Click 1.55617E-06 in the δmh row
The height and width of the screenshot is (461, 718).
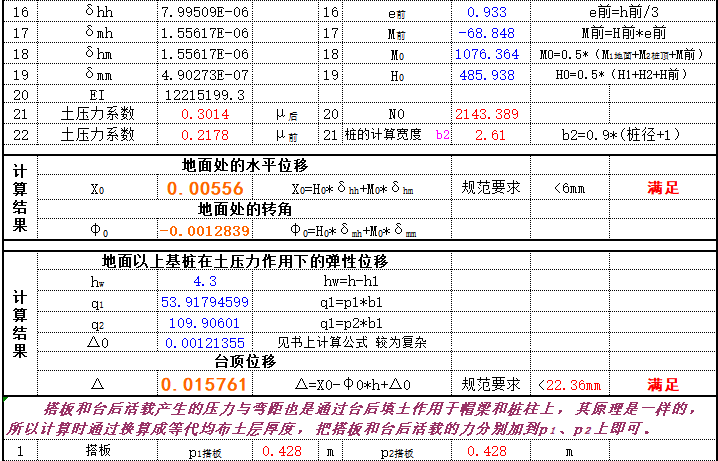click(x=205, y=33)
